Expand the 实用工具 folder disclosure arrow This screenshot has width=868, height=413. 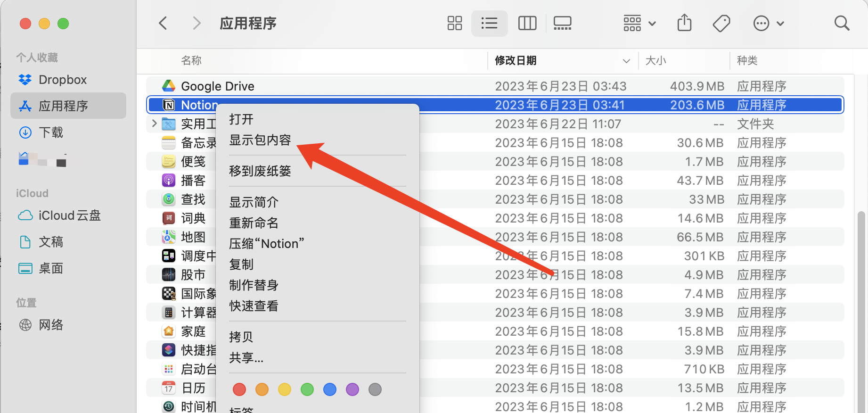click(x=154, y=124)
